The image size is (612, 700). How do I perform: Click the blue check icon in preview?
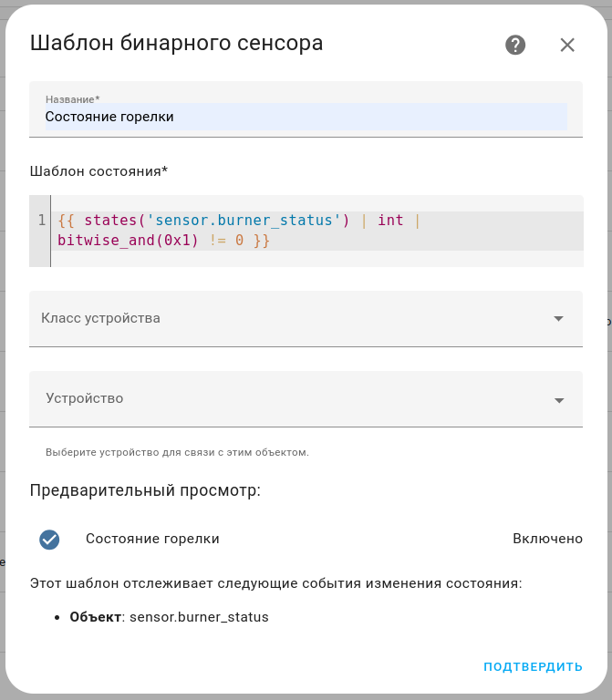click(x=49, y=539)
